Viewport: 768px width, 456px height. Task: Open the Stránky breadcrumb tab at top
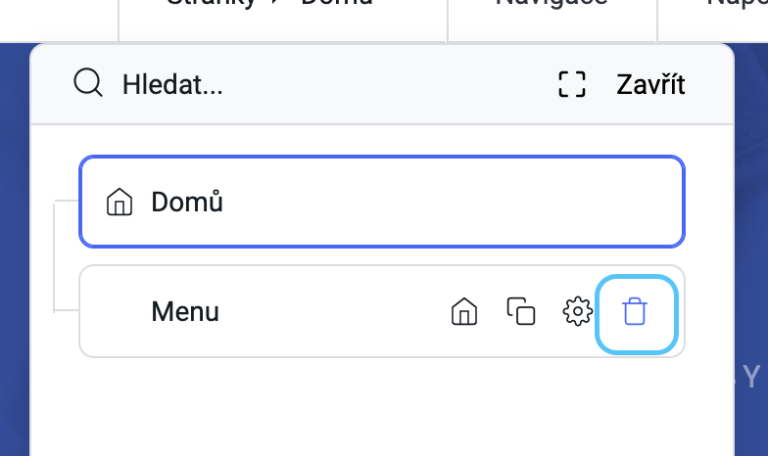[x=211, y=4]
